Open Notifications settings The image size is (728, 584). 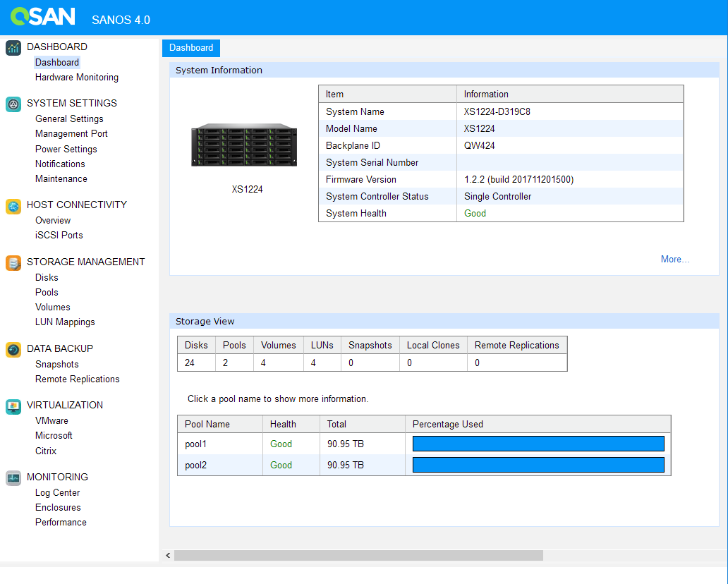[60, 164]
